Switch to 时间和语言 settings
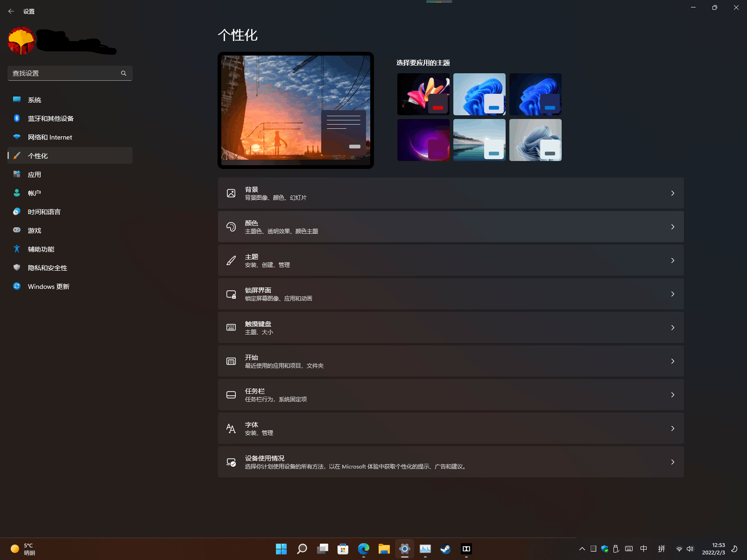This screenshot has height=560, width=747. coord(70,211)
